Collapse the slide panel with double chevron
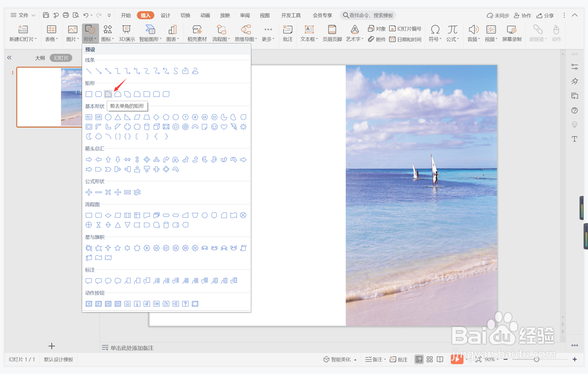The width and height of the screenshot is (588, 374). click(x=9, y=58)
